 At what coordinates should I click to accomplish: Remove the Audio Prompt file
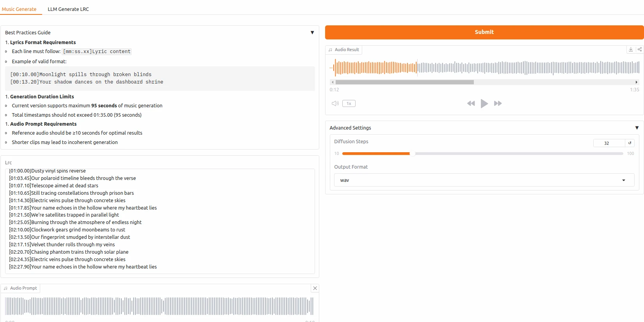tap(315, 288)
